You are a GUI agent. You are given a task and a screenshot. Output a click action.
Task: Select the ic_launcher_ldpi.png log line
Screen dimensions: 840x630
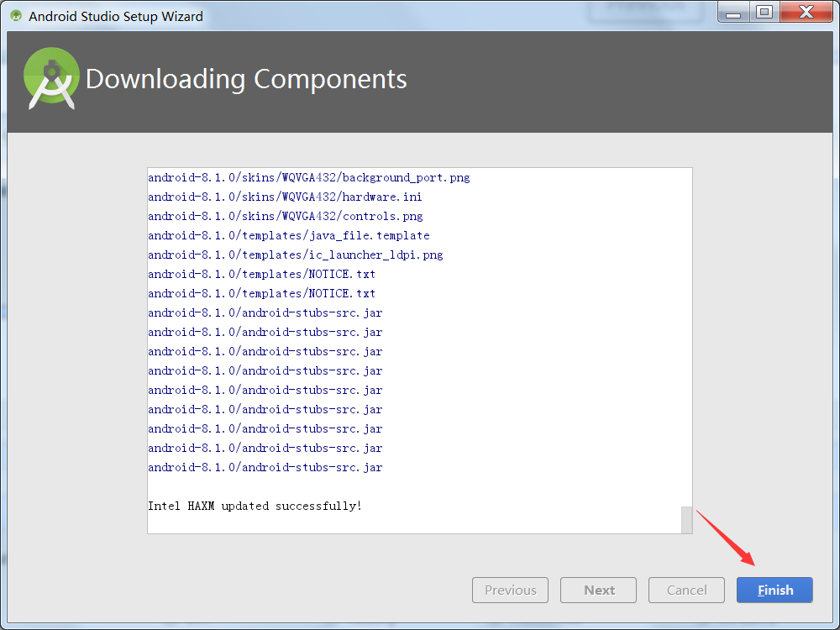[x=296, y=255]
